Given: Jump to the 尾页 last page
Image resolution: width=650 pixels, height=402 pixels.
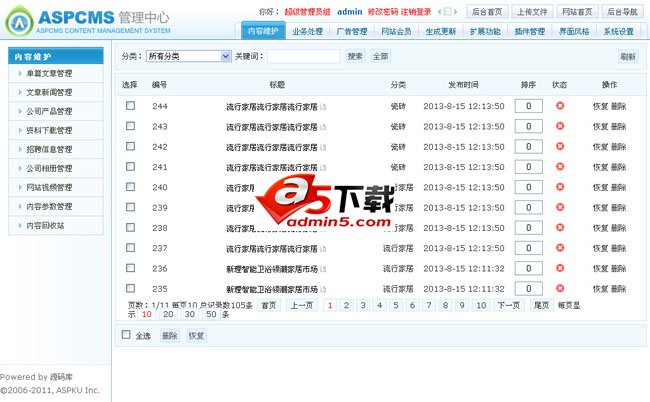Looking at the screenshot, I should (541, 305).
